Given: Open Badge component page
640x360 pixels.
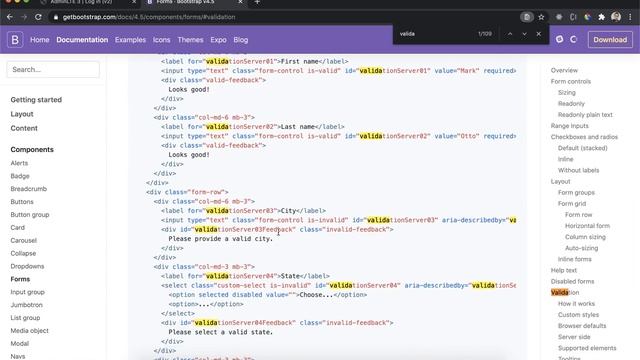Looking at the screenshot, I should coord(20,176).
